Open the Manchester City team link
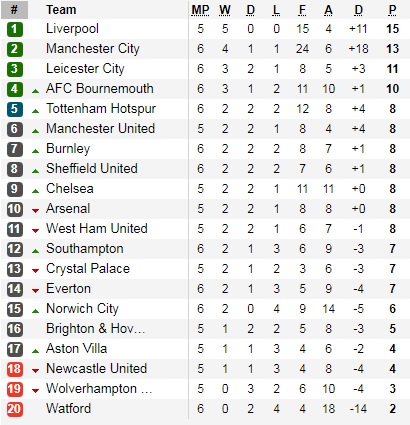Image resolution: width=410 pixels, height=425 pixels. point(93,49)
